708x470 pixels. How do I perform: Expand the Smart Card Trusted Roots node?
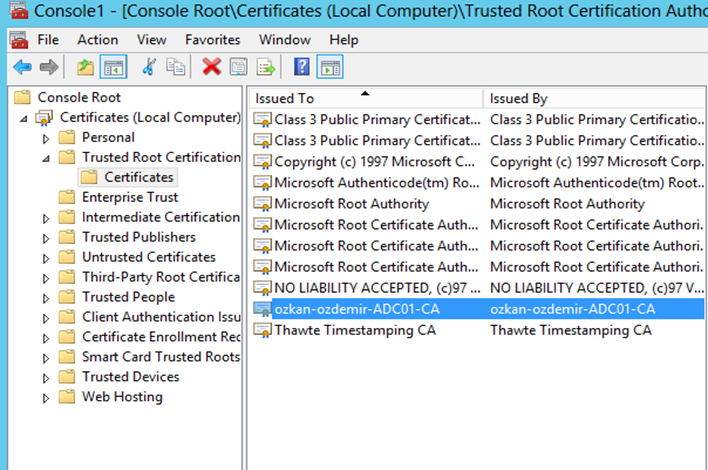[46, 358]
